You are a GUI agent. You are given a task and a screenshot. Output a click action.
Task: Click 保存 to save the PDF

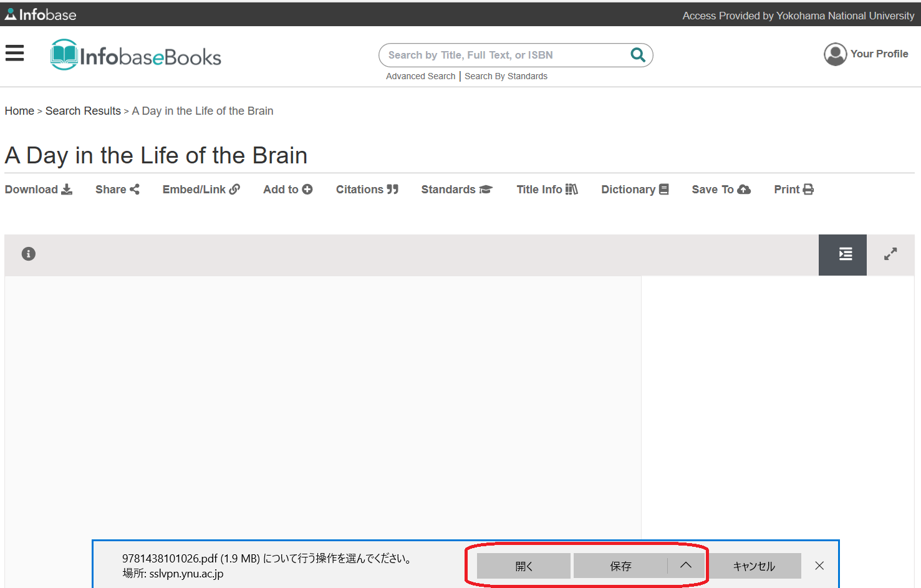620,566
